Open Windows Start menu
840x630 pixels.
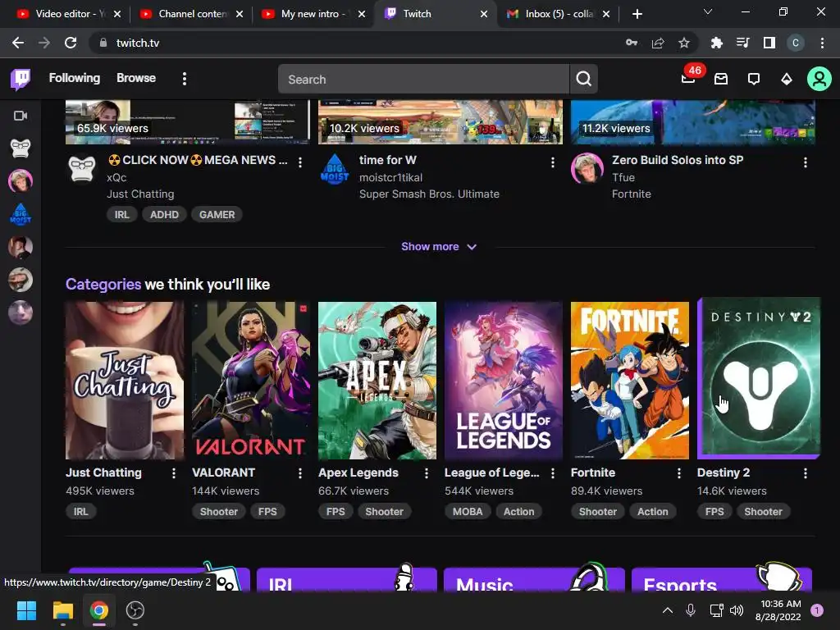click(26, 610)
